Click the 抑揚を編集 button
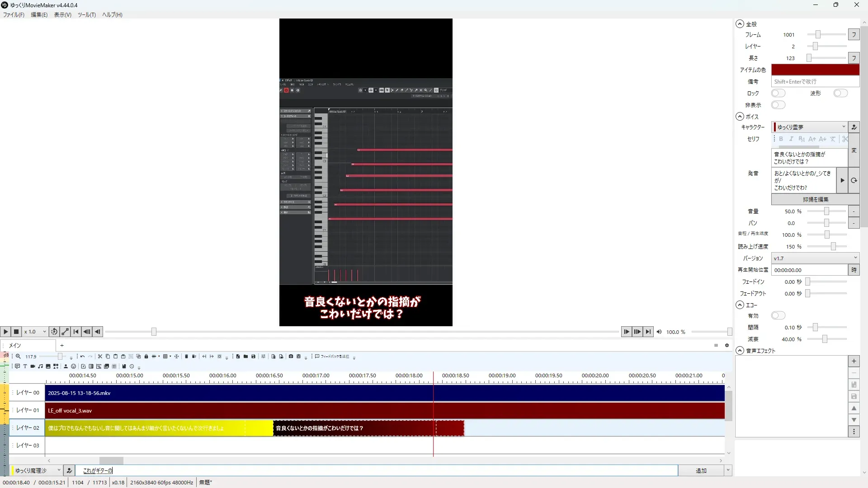Image resolution: width=868 pixels, height=488 pixels. click(x=815, y=199)
